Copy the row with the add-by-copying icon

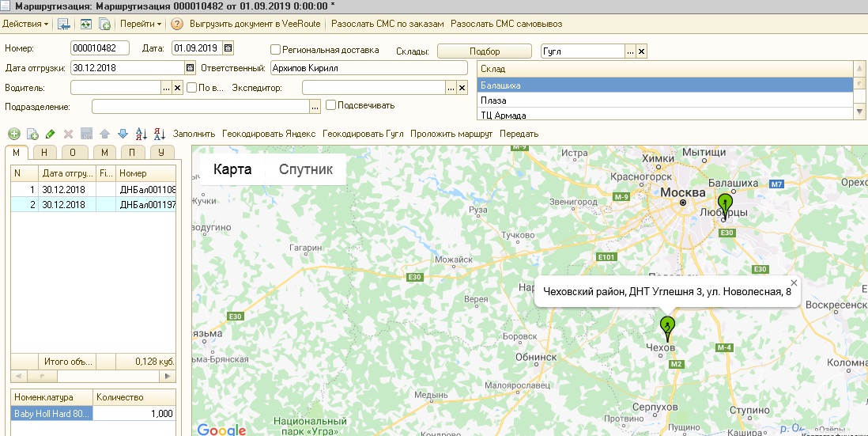point(32,134)
